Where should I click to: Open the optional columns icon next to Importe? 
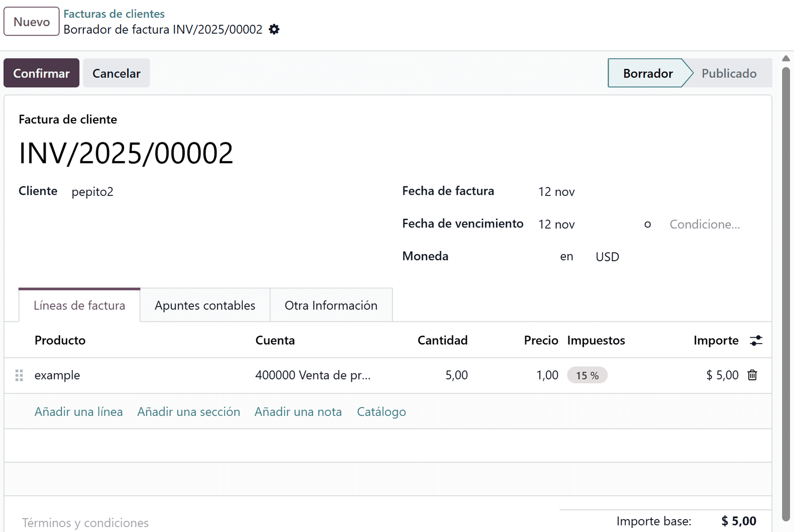[x=756, y=341]
